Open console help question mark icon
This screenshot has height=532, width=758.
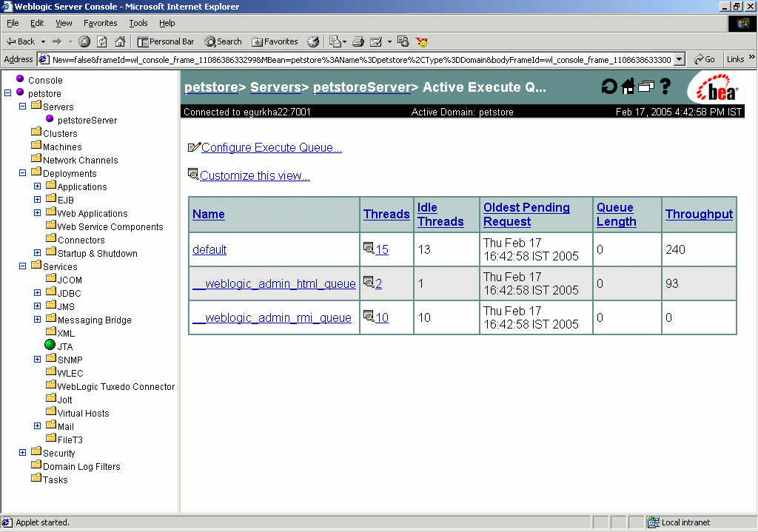[x=665, y=87]
